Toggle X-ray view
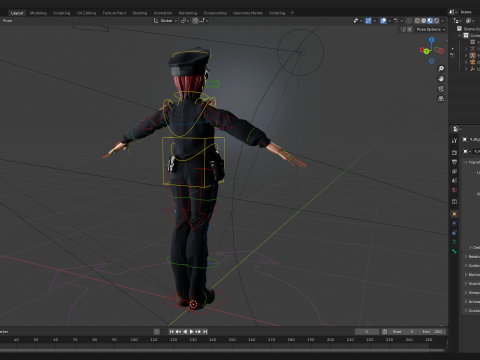Image resolution: width=480 pixels, height=360 pixels. pos(409,21)
